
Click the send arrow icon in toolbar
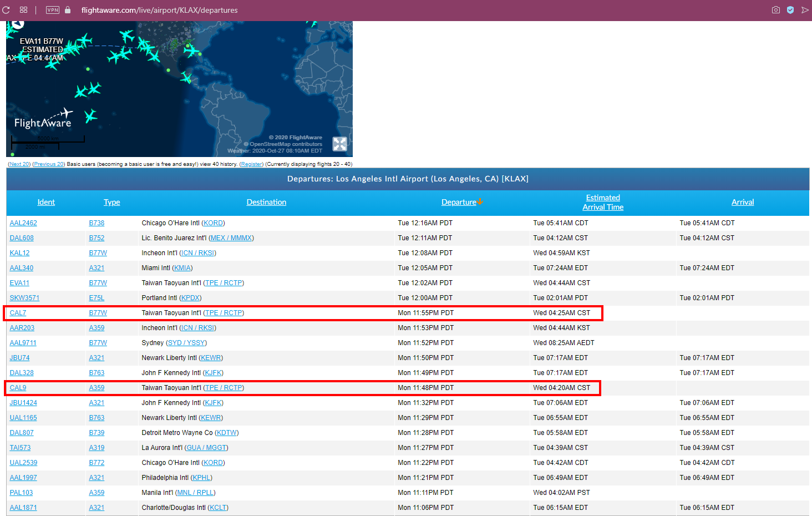[x=805, y=10]
